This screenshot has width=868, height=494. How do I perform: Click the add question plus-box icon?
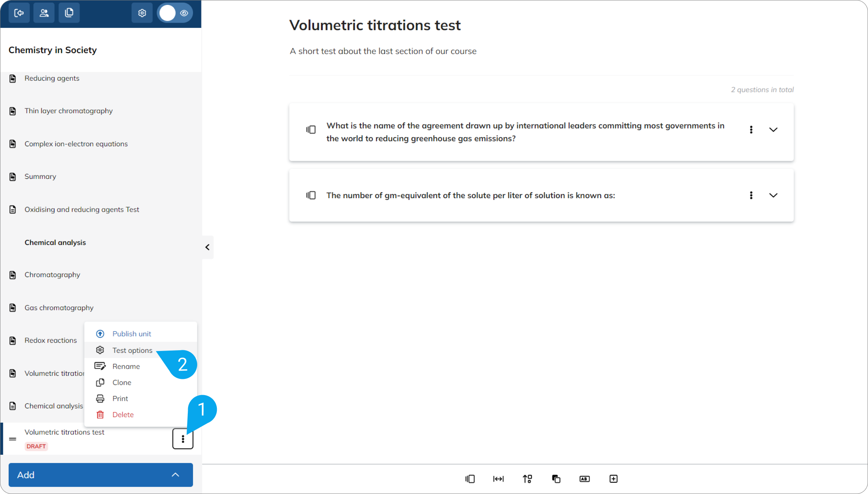pyautogui.click(x=613, y=479)
